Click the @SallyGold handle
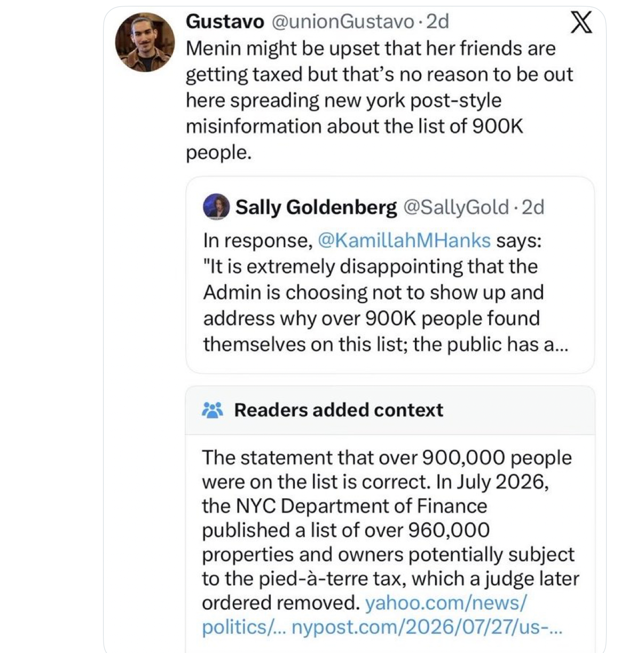 coord(456,207)
